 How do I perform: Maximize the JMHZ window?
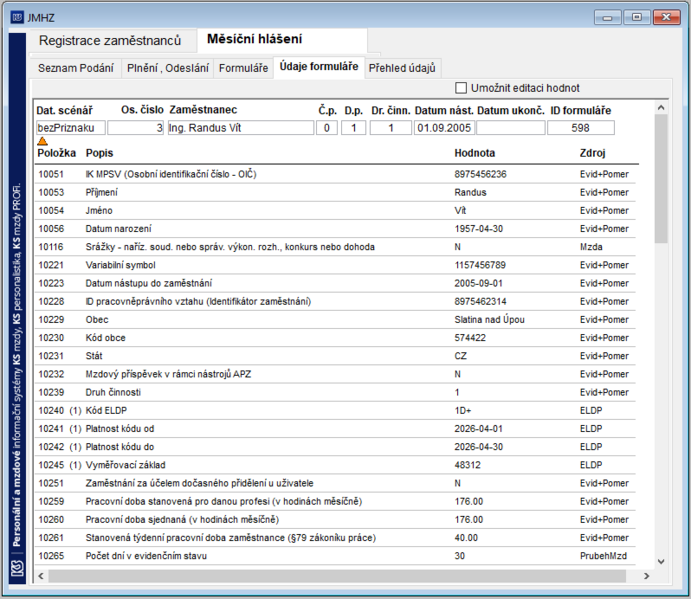click(637, 17)
